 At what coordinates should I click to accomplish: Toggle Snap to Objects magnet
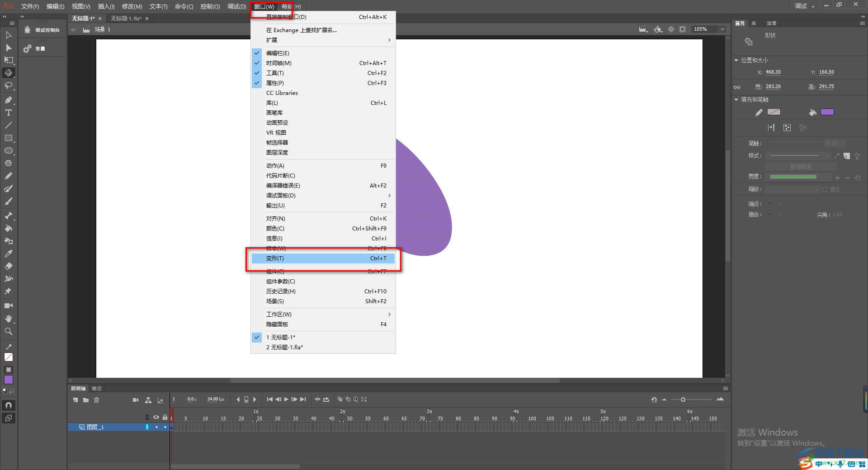pos(9,405)
